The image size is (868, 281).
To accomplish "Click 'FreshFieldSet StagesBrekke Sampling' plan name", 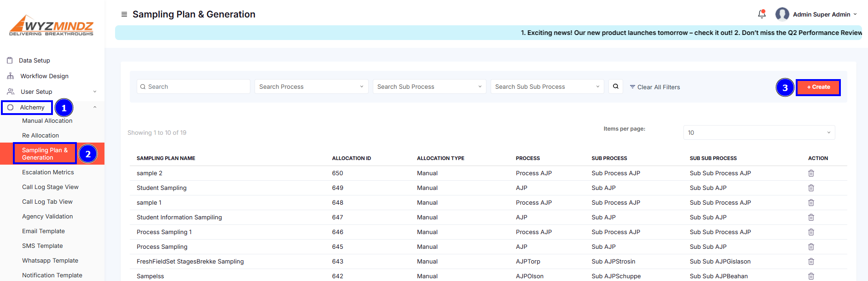I will (x=190, y=262).
